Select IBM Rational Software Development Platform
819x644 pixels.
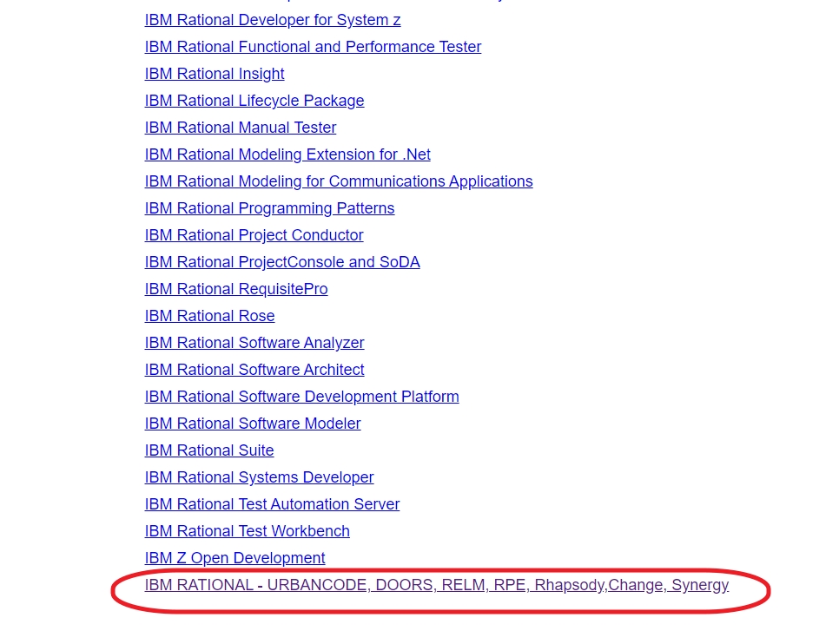pyautogui.click(x=302, y=397)
